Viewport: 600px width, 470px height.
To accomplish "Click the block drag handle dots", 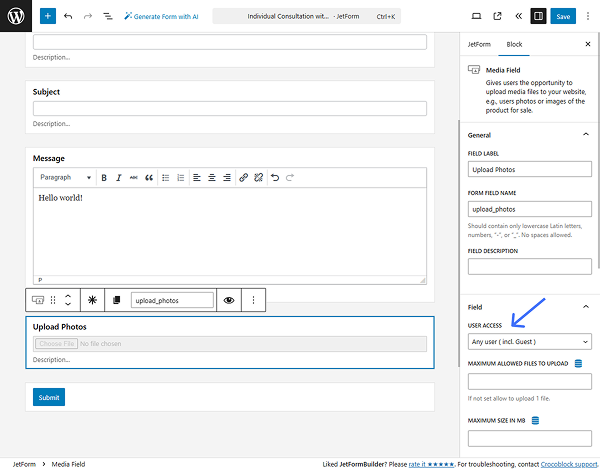I will click(53, 300).
